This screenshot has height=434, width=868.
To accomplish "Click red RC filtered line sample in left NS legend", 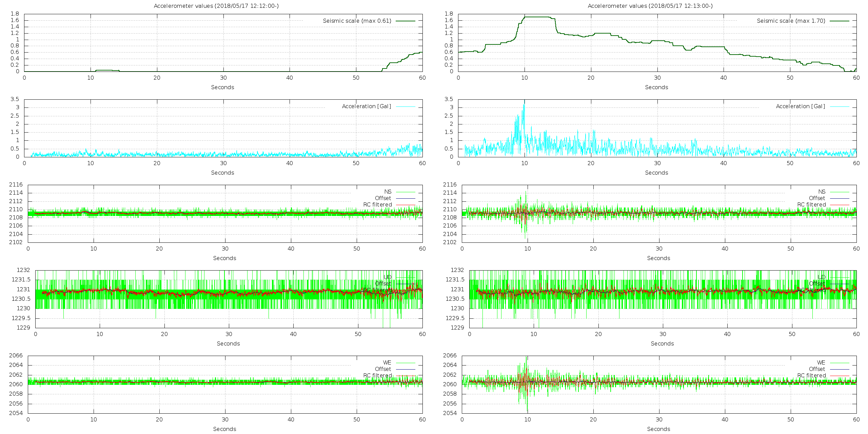I will (x=406, y=205).
